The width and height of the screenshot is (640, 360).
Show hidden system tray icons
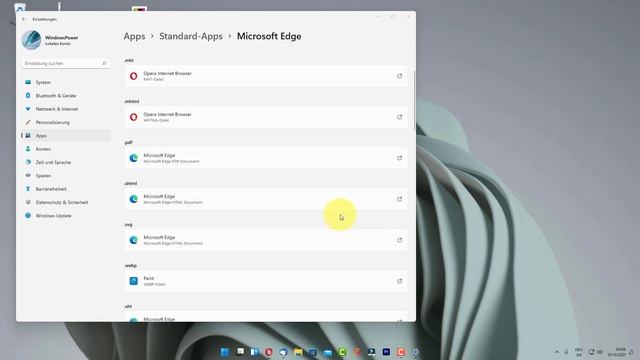tap(557, 352)
